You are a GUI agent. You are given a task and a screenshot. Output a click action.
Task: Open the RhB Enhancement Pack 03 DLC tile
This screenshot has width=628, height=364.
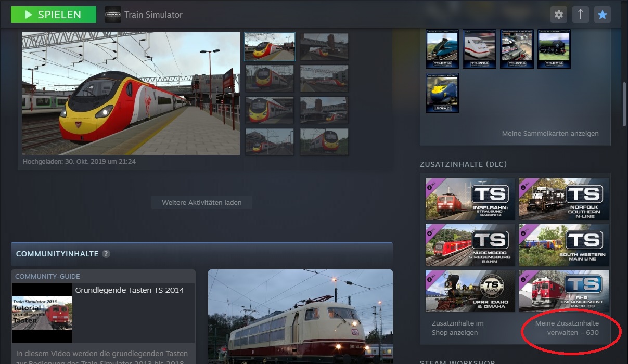tap(564, 291)
